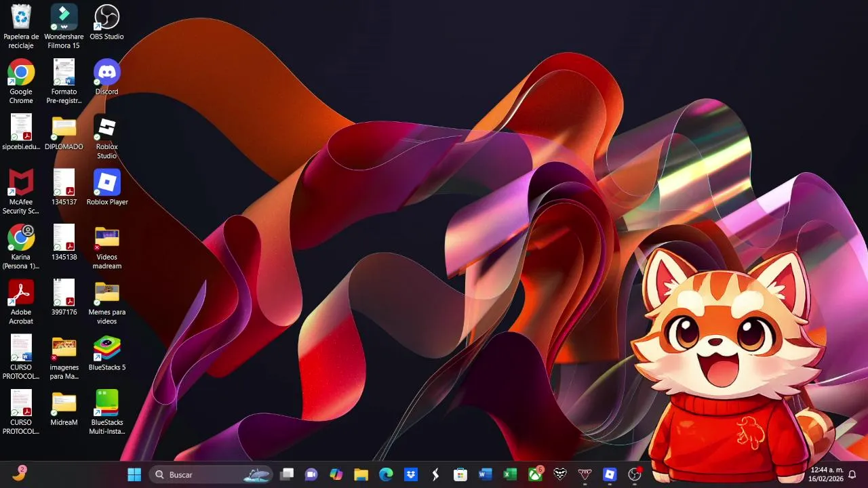Select the CURSO PROTOCOL... Word document icon

(x=21, y=357)
